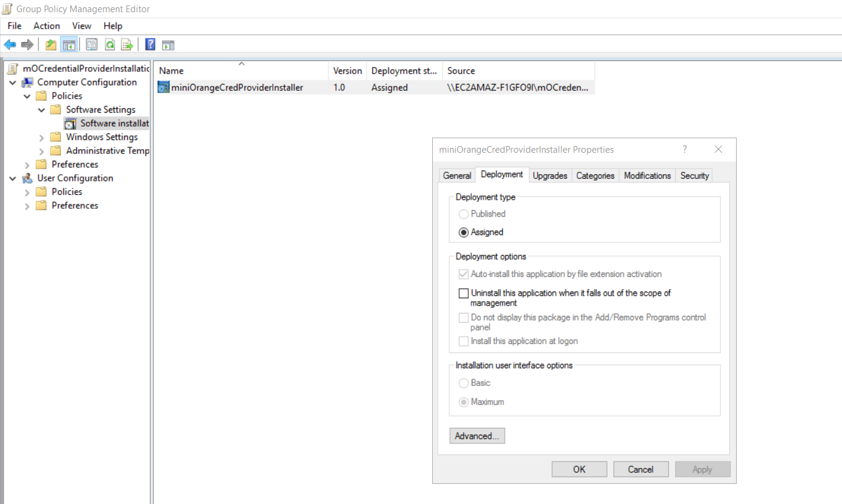The width and height of the screenshot is (842, 504).
Task: Click the Assigned deployment state cell
Action: pyautogui.click(x=390, y=87)
